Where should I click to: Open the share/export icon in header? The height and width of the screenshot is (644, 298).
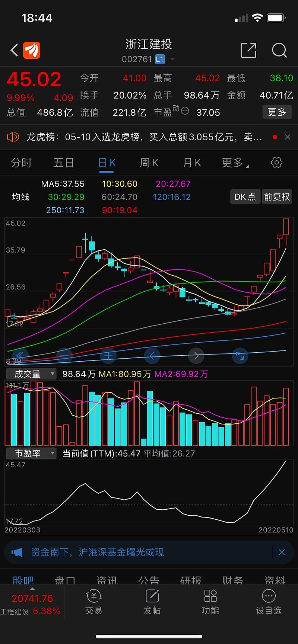(x=248, y=50)
